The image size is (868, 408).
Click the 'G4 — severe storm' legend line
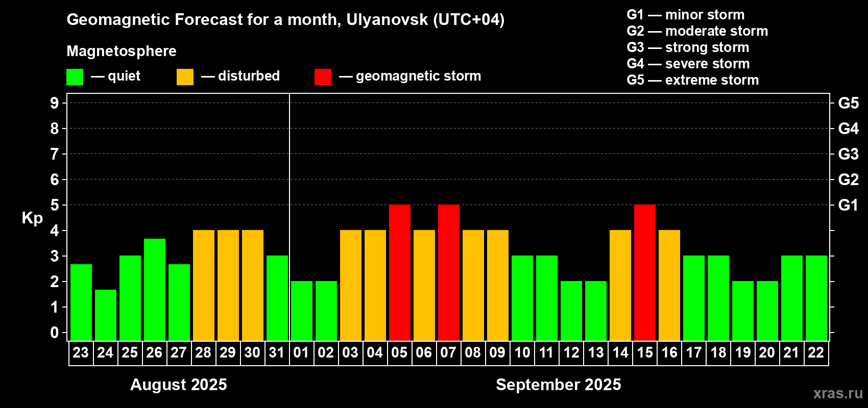click(688, 64)
